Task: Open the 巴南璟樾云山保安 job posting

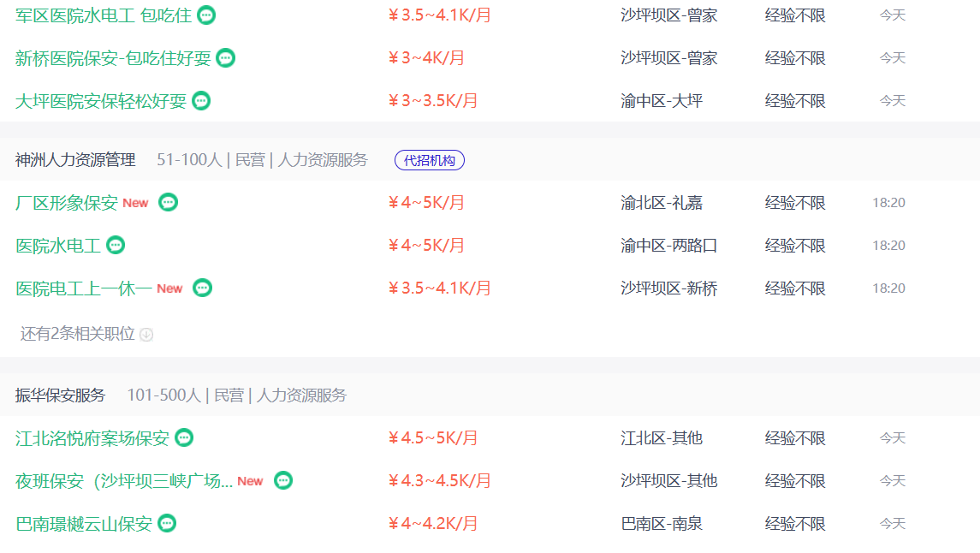Action: [x=84, y=524]
